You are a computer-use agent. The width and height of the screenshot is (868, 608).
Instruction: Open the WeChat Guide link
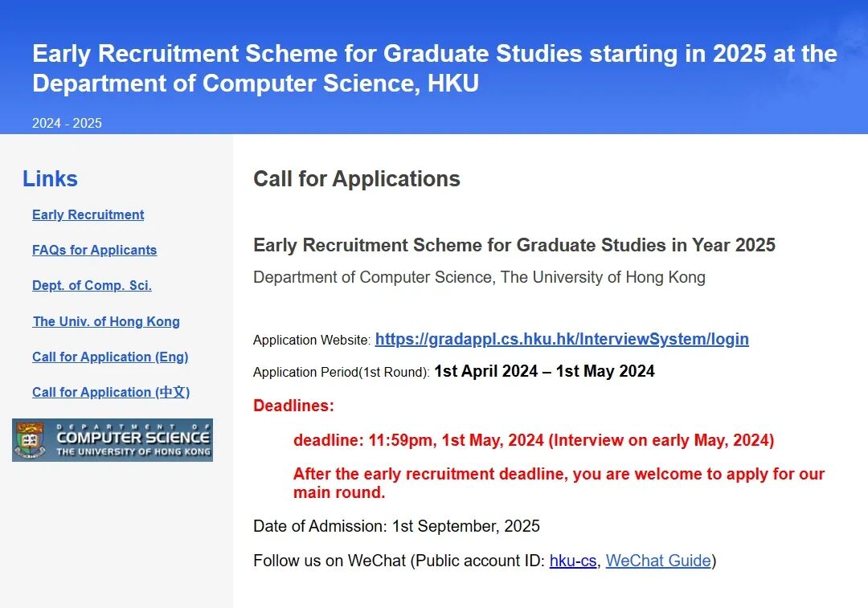click(658, 561)
